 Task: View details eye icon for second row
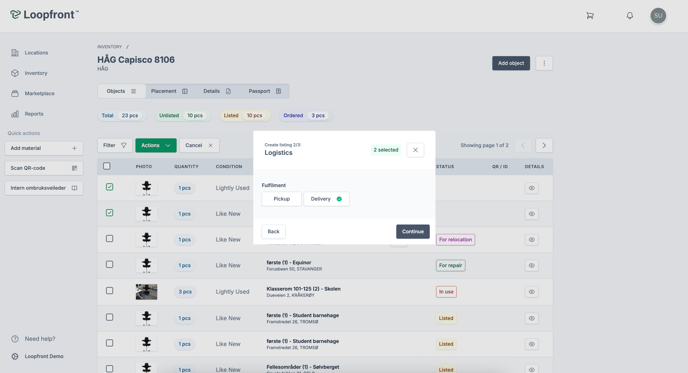(x=531, y=214)
